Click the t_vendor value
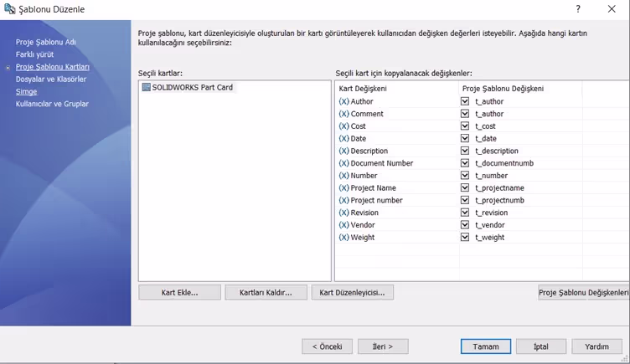The width and height of the screenshot is (630, 364). (490, 225)
